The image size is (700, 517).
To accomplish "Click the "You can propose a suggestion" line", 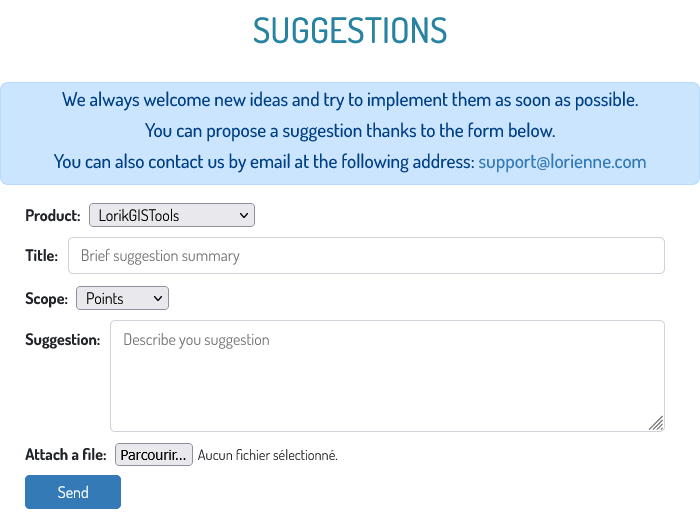I will point(350,131).
